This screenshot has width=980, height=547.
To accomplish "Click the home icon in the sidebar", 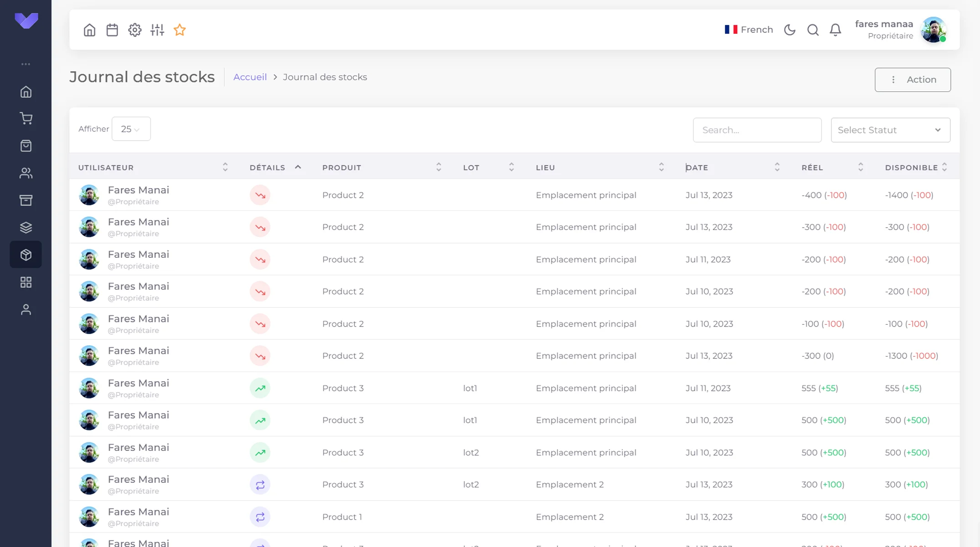I will tap(26, 91).
